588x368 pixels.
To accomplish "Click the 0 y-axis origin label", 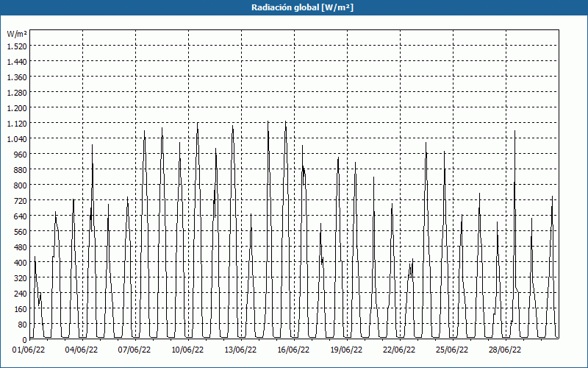I will 25,340.
